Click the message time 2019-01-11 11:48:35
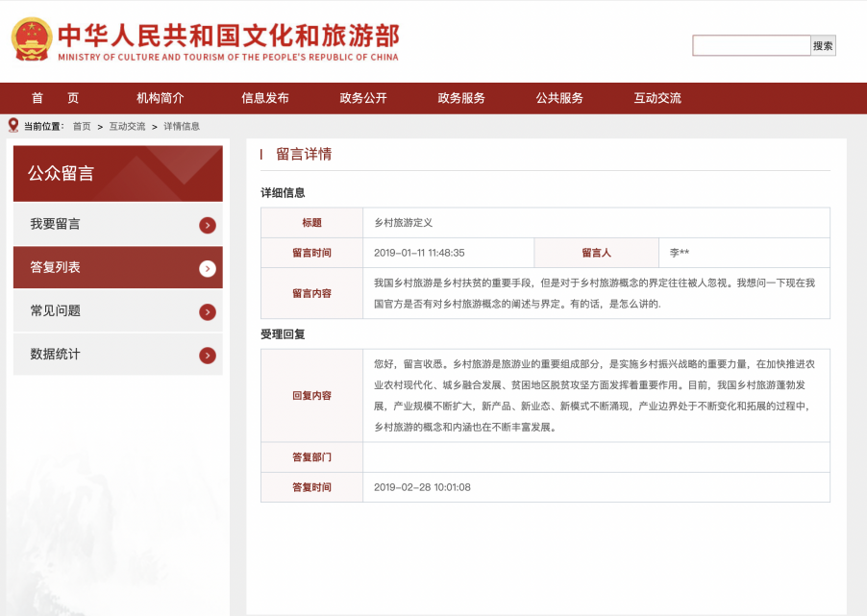867x616 pixels. 419,253
